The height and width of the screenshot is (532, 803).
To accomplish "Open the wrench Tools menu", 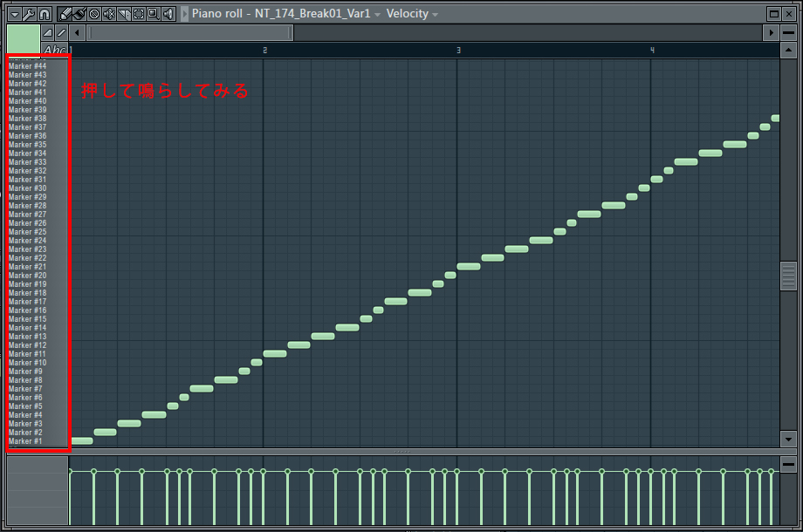I will tap(29, 14).
